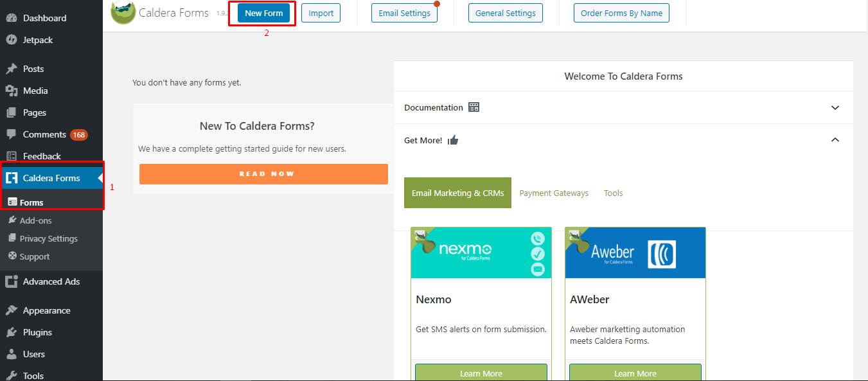The height and width of the screenshot is (381, 868).
Task: Click the Documentation table icon
Action: click(x=474, y=107)
